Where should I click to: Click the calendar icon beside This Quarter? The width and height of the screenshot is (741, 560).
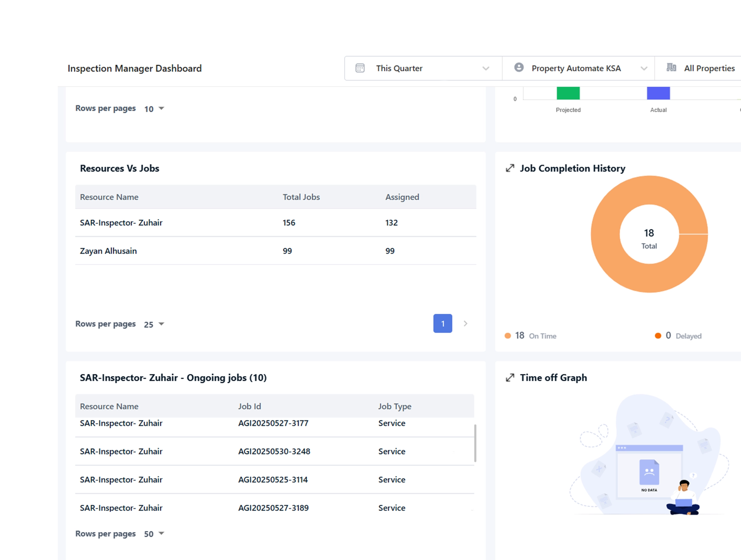tap(360, 68)
